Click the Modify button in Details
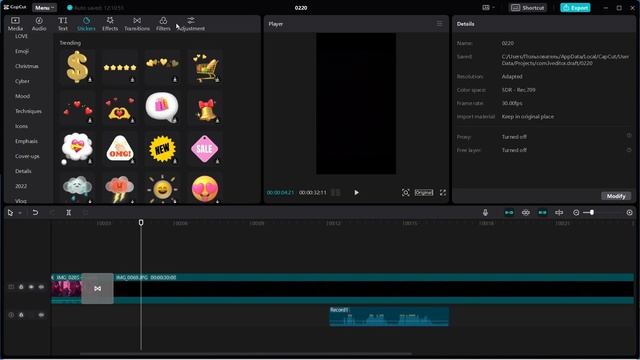Image resolution: width=640 pixels, height=360 pixels. click(616, 196)
